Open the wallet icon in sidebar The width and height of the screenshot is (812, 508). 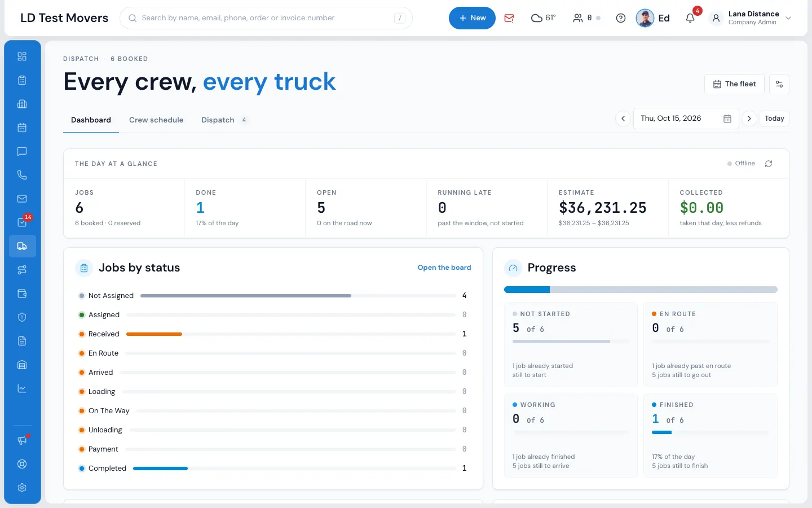(x=22, y=294)
